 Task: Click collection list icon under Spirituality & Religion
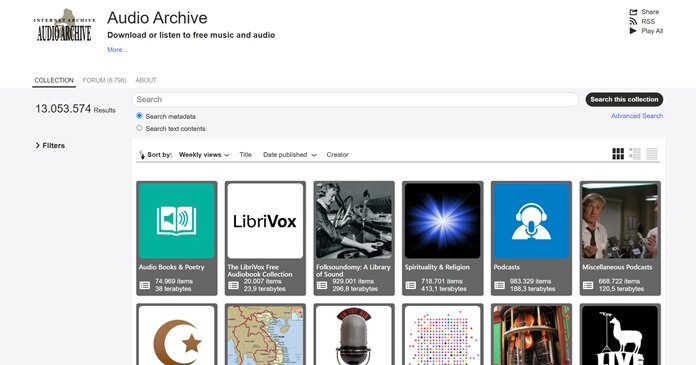coord(411,285)
